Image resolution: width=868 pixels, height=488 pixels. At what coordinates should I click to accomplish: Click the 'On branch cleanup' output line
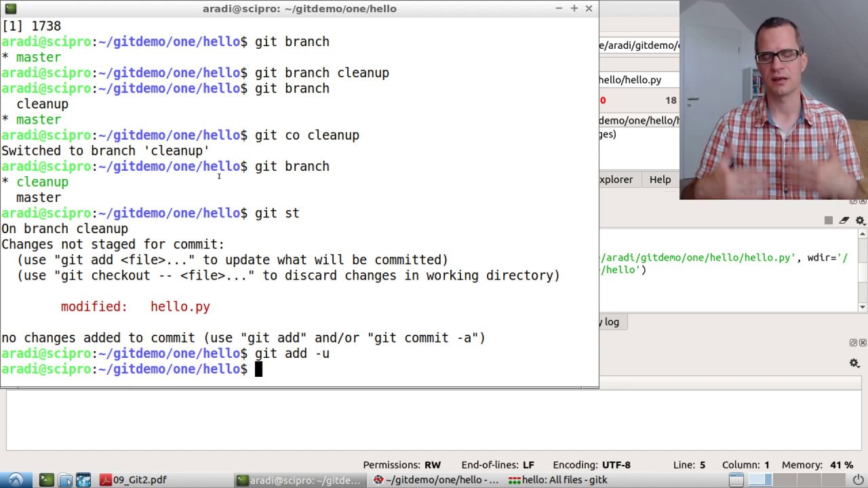point(64,229)
